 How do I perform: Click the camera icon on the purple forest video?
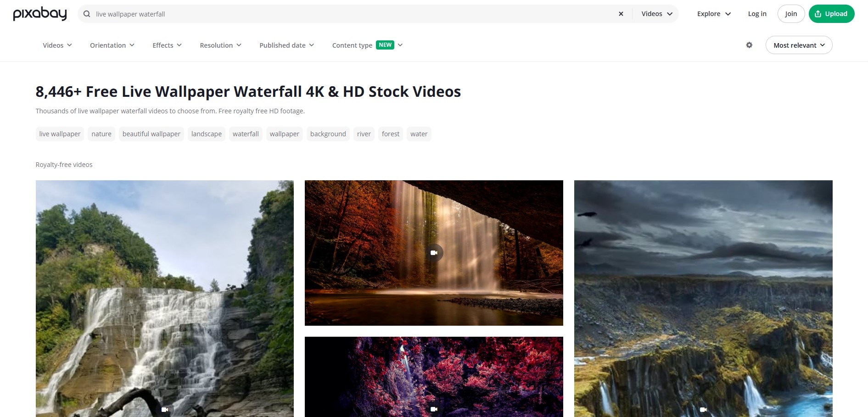click(x=434, y=409)
